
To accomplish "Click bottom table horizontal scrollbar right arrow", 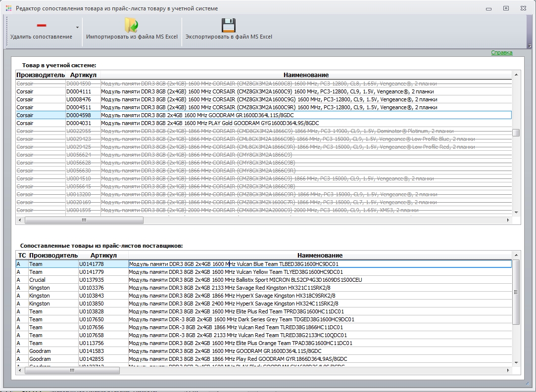I will [508, 370].
